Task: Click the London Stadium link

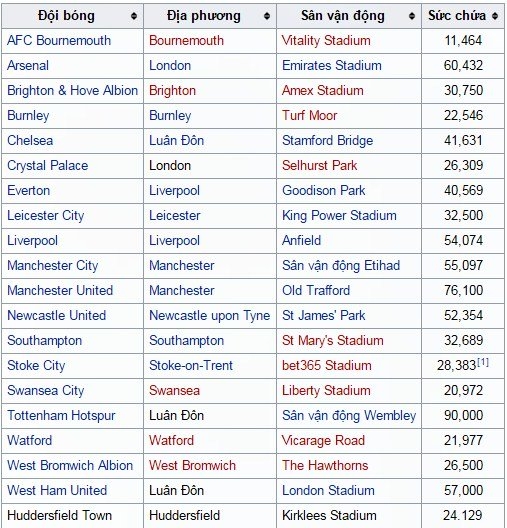Action: 328,491
